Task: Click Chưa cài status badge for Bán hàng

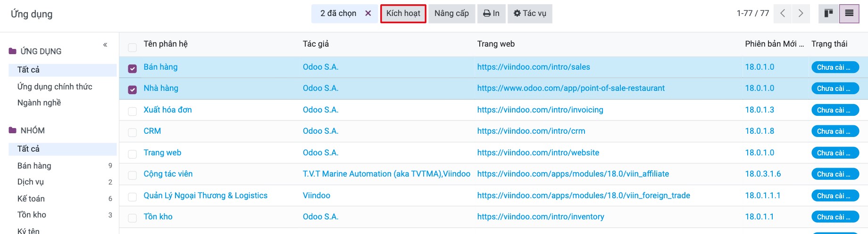Action: coord(835,67)
